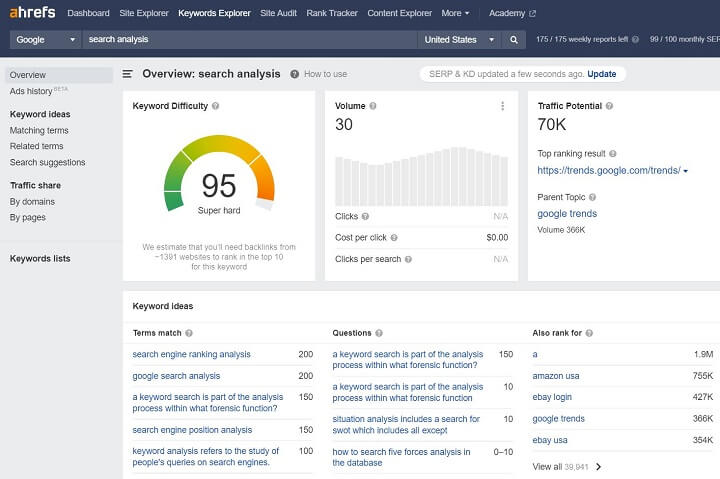Open the trends.google.com top ranking URL
Viewport: 720px width, 479px height.
click(609, 170)
